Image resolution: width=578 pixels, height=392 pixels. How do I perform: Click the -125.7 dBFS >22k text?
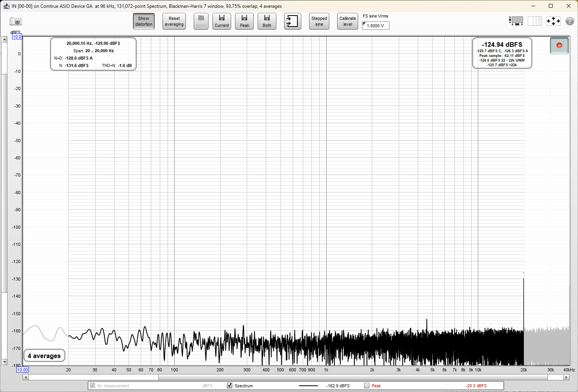(502, 65)
